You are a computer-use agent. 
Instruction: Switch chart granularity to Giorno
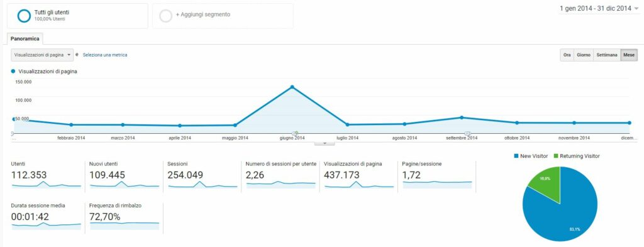(x=584, y=55)
